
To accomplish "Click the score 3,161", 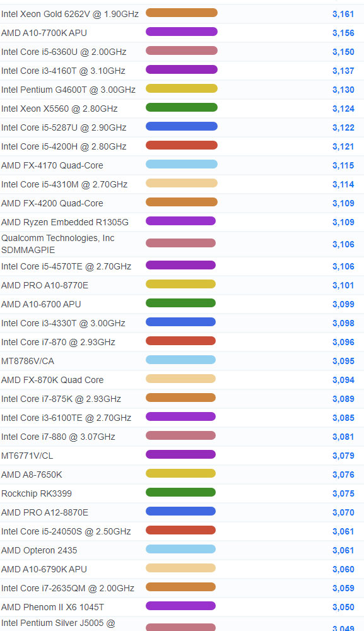I will pos(343,14).
